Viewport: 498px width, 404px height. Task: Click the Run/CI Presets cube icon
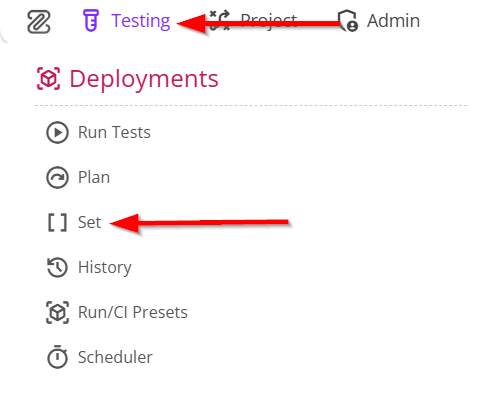(57, 312)
